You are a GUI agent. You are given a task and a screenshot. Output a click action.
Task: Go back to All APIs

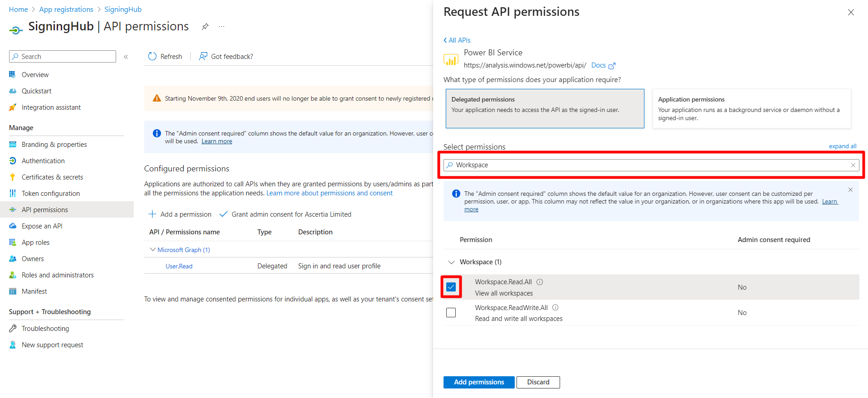(x=457, y=40)
